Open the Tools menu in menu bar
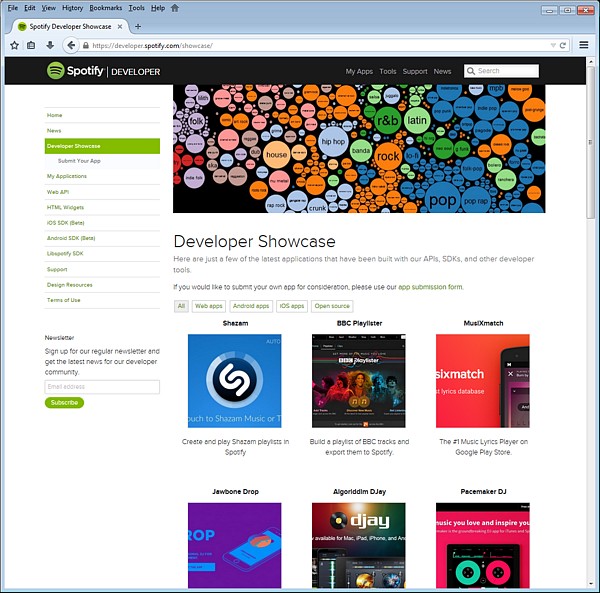This screenshot has height=593, width=600. (x=136, y=8)
